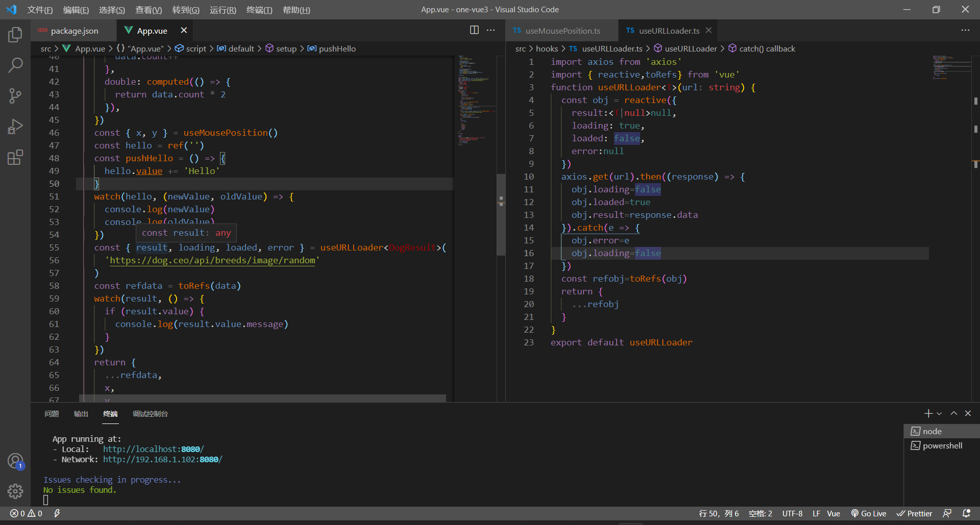Open the 编辑(E) menu
Viewport: 980px width, 525px height.
tap(76, 10)
